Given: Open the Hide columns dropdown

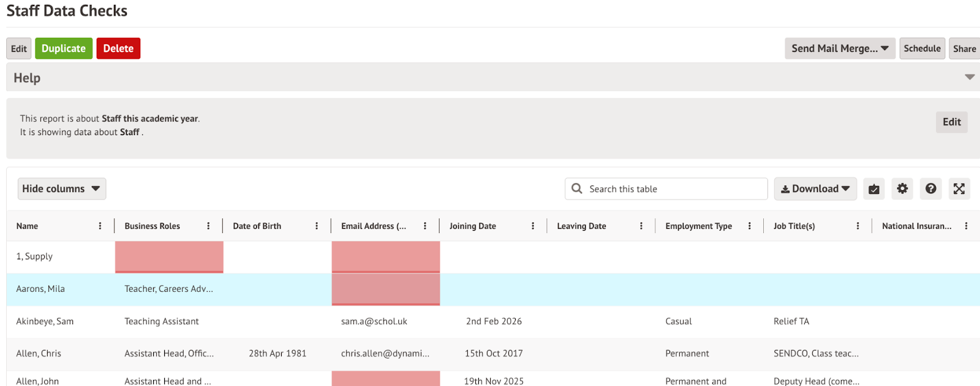Looking at the screenshot, I should click(61, 189).
